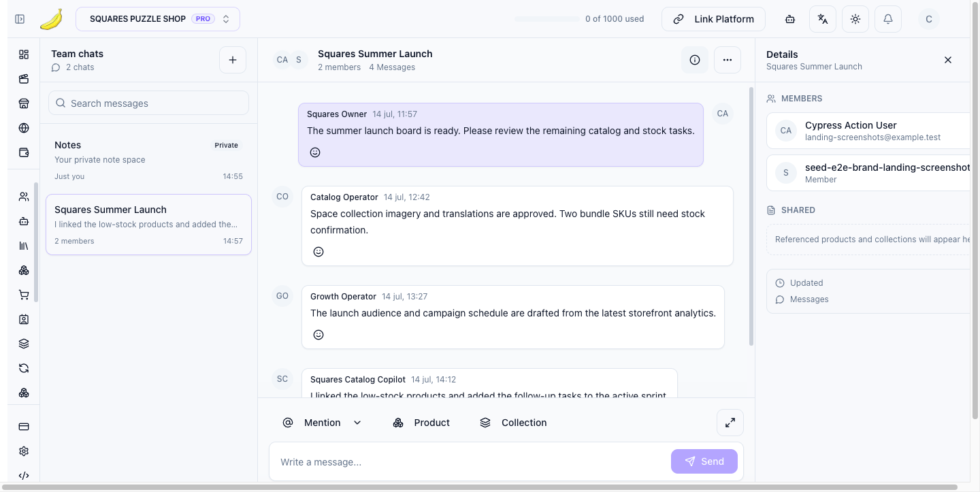Viewport: 980px width, 492px height.
Task: Add emoji reaction to Catalog Operator message
Action: point(318,252)
